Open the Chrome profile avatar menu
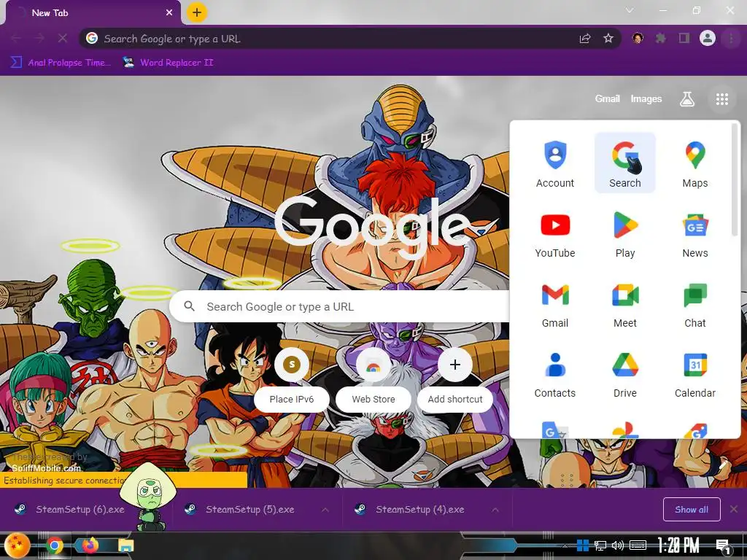This screenshot has width=747, height=560. (x=708, y=38)
